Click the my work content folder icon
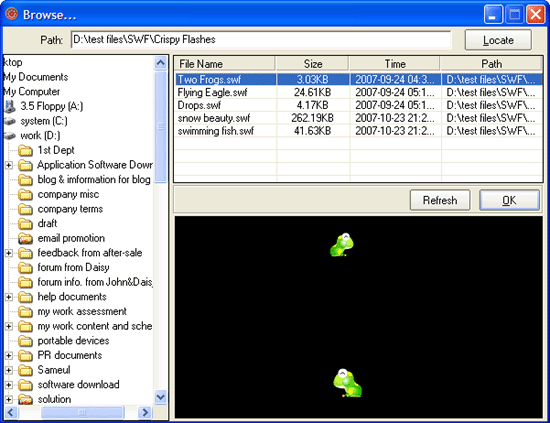 coord(25,327)
